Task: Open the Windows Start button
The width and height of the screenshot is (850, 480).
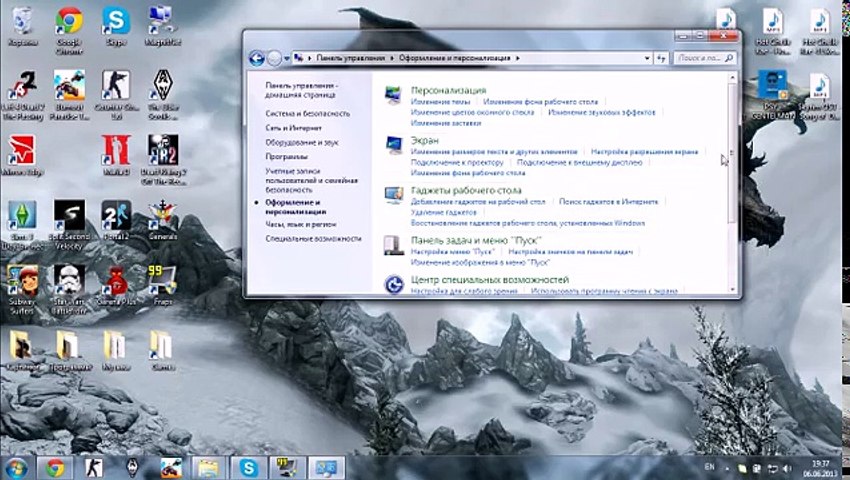Action: pyautogui.click(x=15, y=468)
